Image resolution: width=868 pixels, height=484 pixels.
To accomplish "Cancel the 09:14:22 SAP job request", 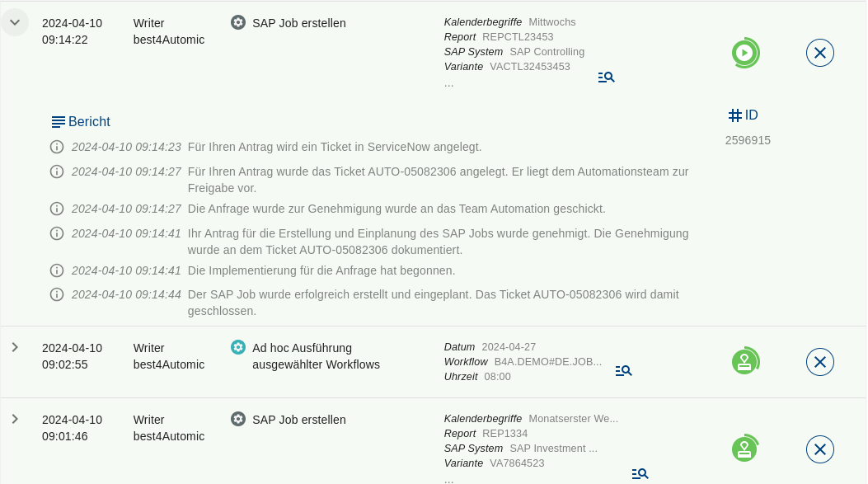I will [x=819, y=54].
